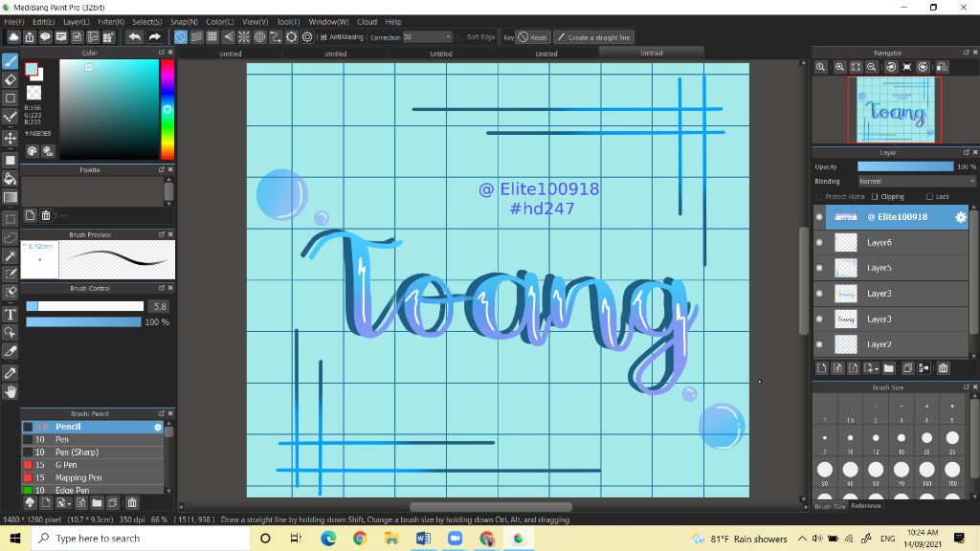The width and height of the screenshot is (980, 551).
Task: Select the Hand tool
Action: point(10,391)
